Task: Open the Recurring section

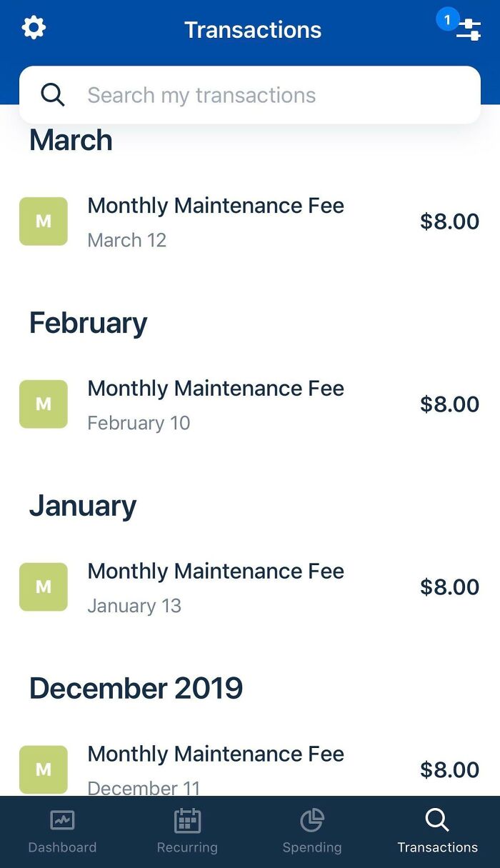Action: pos(187,832)
